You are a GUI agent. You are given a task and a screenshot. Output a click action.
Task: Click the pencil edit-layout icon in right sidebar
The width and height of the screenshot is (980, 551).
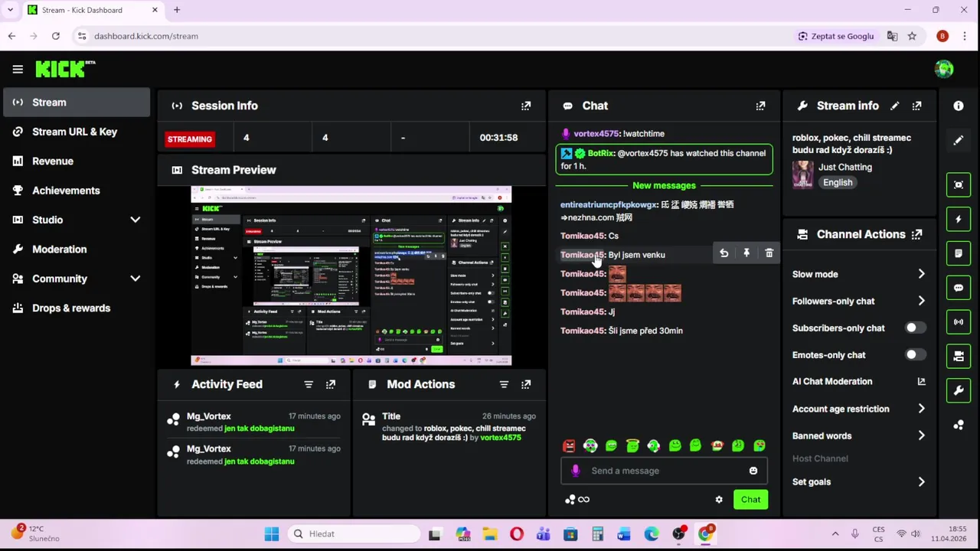pyautogui.click(x=959, y=141)
